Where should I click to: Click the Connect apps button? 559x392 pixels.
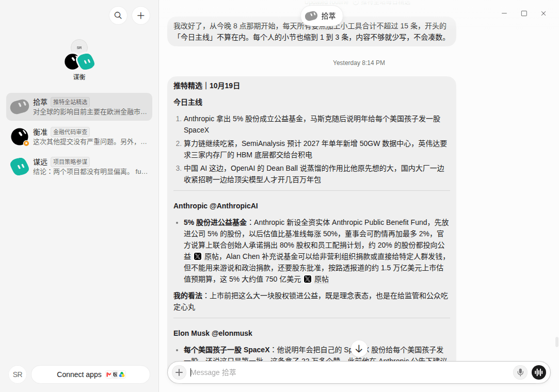(90, 374)
